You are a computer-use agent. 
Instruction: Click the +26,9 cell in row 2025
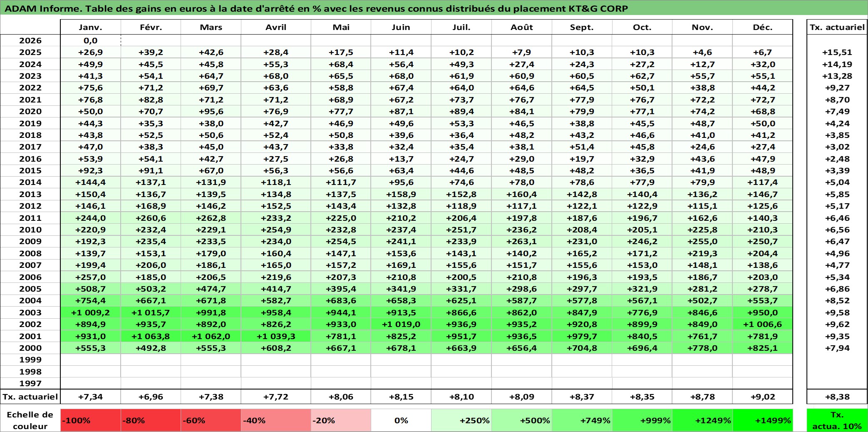[91, 52]
